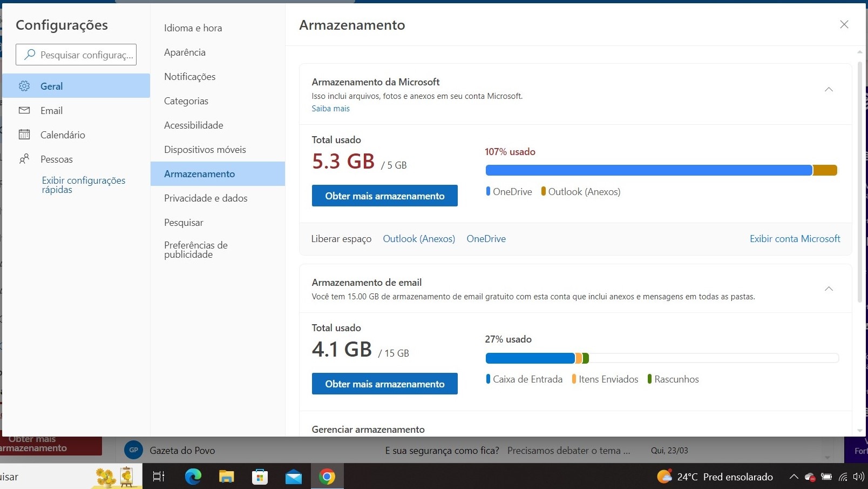This screenshot has width=868, height=489.
Task: Switch to the Pessoas settings category
Action: [x=76, y=159]
